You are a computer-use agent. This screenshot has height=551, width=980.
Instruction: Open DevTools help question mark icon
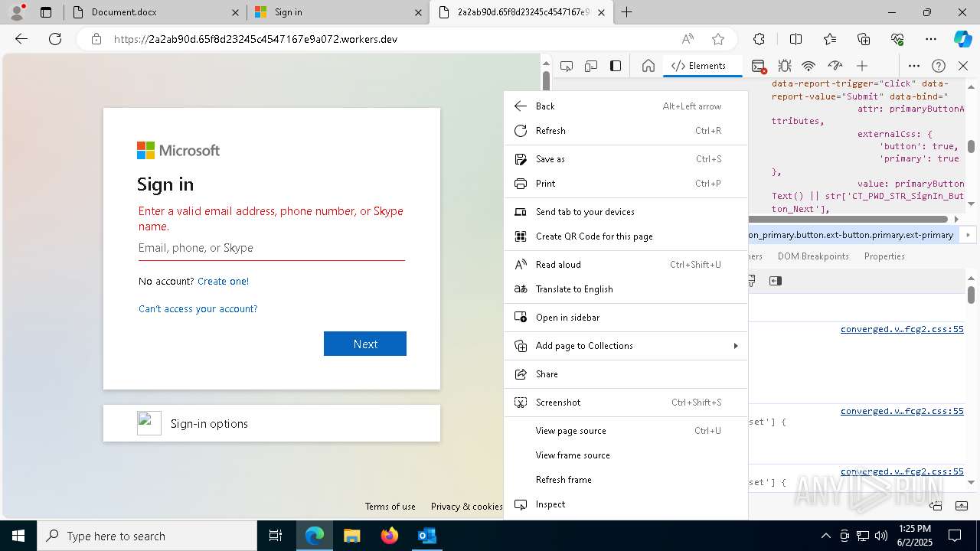[x=939, y=66]
